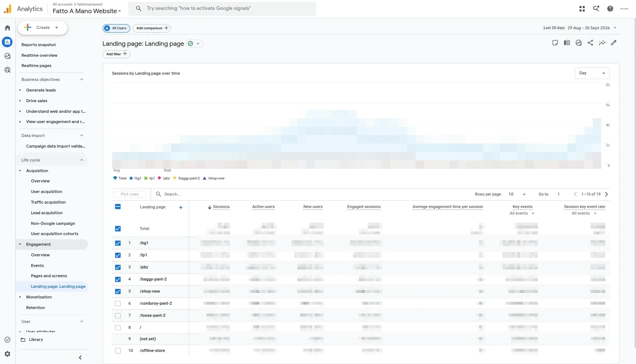Click the Create button

(x=43, y=28)
